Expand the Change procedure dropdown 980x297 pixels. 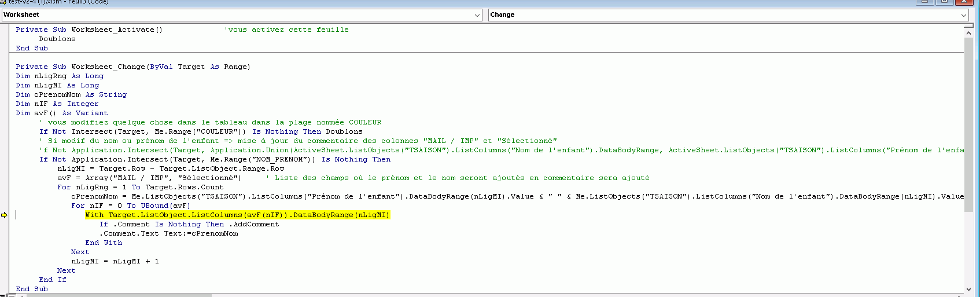963,15
